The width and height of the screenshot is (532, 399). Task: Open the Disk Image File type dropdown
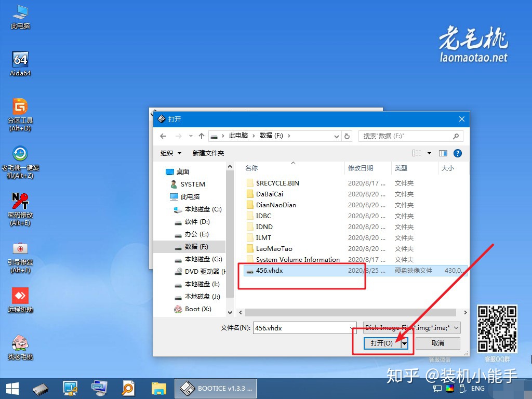411,328
